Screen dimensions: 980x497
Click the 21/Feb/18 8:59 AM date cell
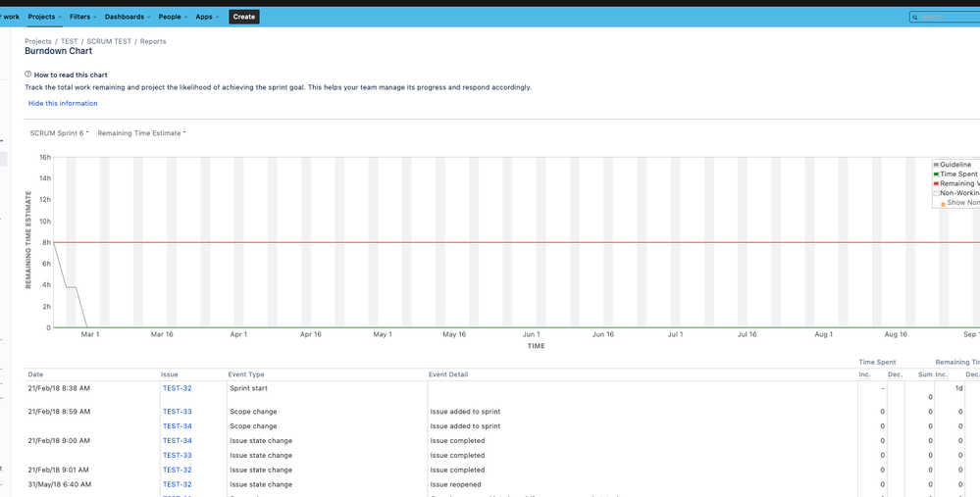pyautogui.click(x=59, y=412)
